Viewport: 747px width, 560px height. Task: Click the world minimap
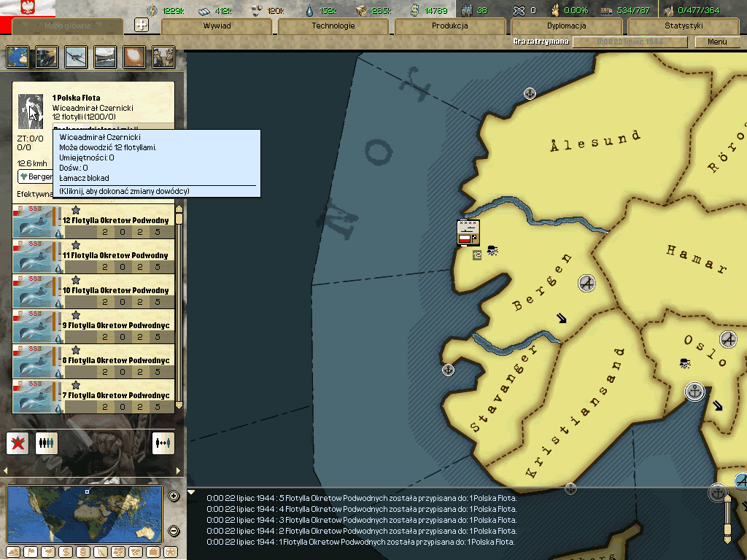[85, 514]
